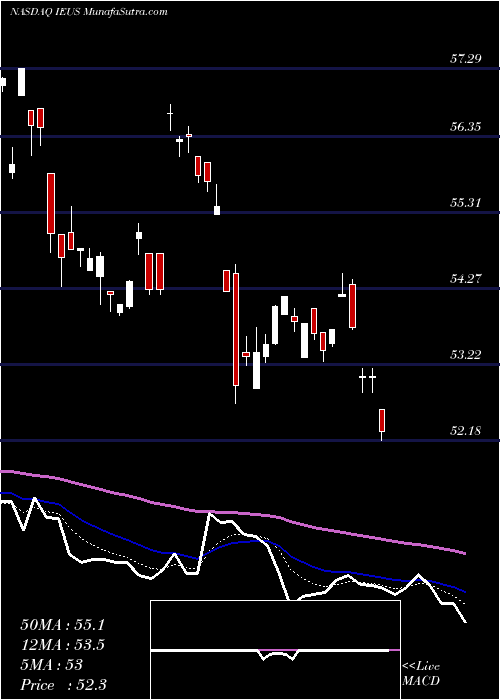The height and width of the screenshot is (700, 500).
Task: Click the 50MA : 55.1 readout
Action: coord(62,625)
